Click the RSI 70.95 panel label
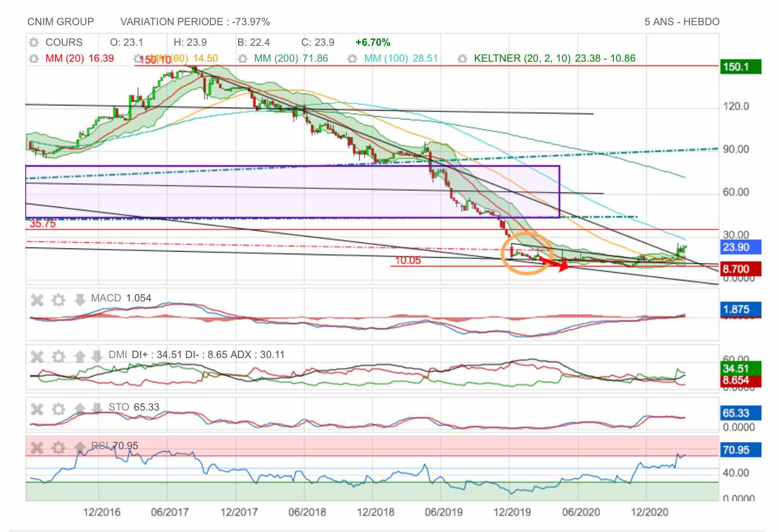 (115, 446)
